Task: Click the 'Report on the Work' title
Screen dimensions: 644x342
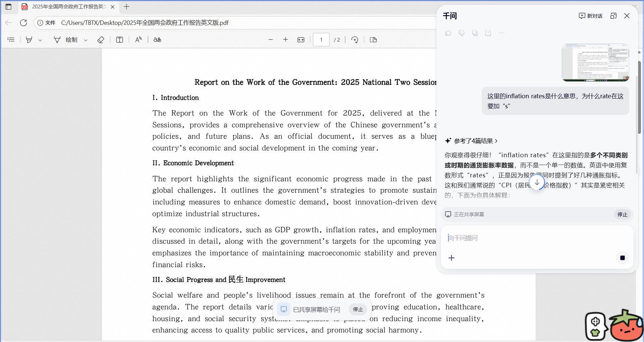Action: 315,82
